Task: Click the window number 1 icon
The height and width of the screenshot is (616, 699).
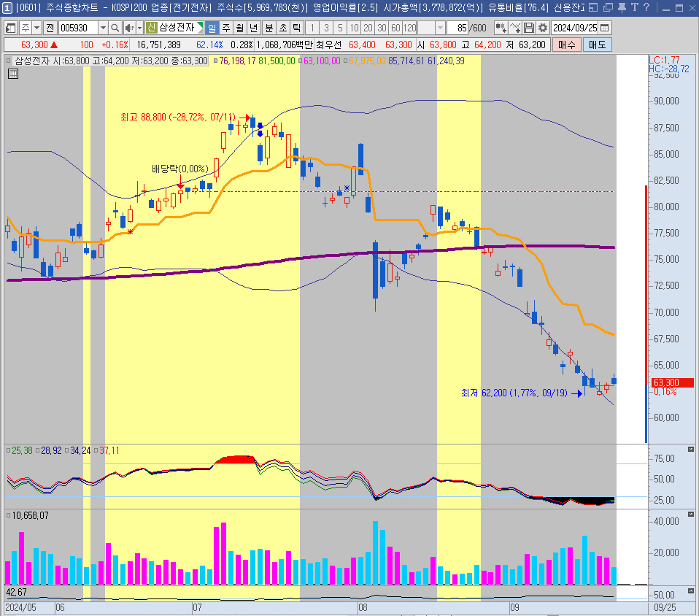Action: 7,7
